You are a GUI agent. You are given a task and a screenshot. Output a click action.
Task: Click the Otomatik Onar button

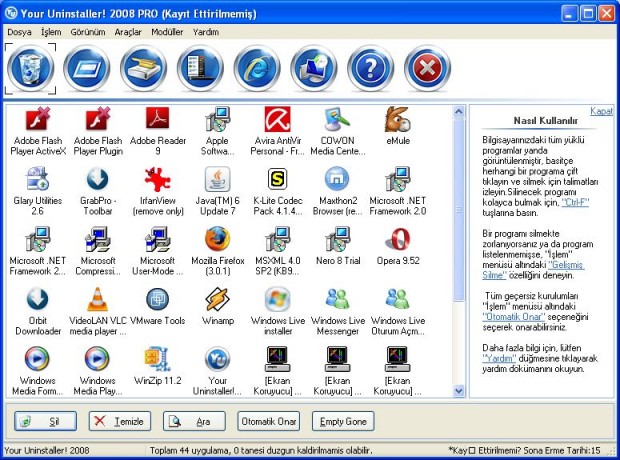click(268, 421)
